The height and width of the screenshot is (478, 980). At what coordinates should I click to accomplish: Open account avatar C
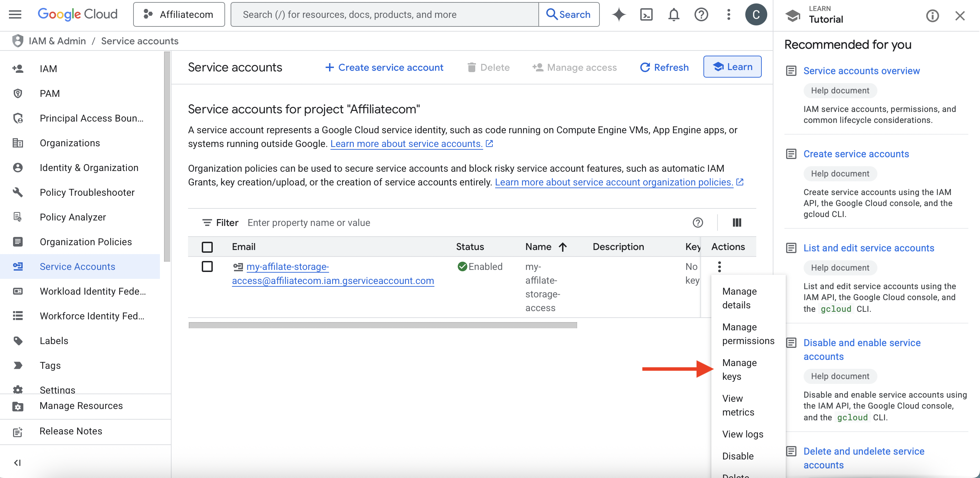[756, 14]
